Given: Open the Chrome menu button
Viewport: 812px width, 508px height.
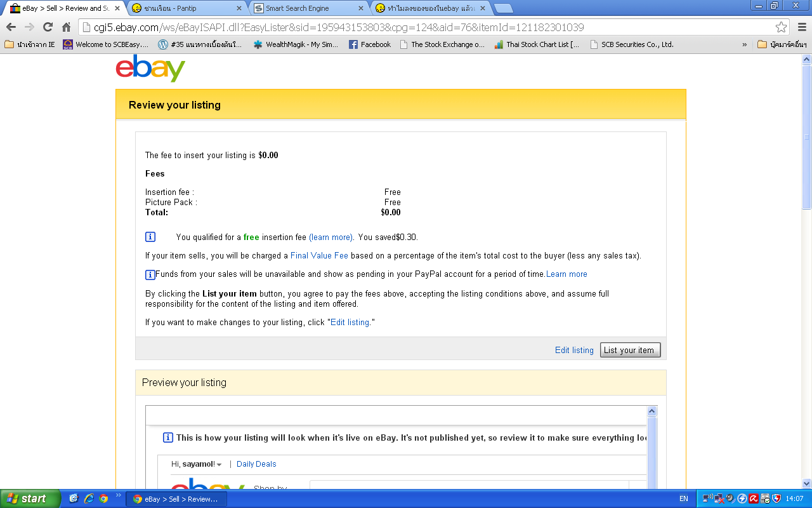Looking at the screenshot, I should pyautogui.click(x=802, y=27).
